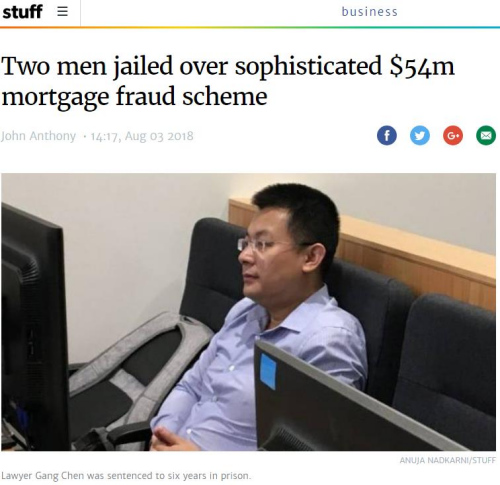Open the article photo of lawyer

pos(248,312)
